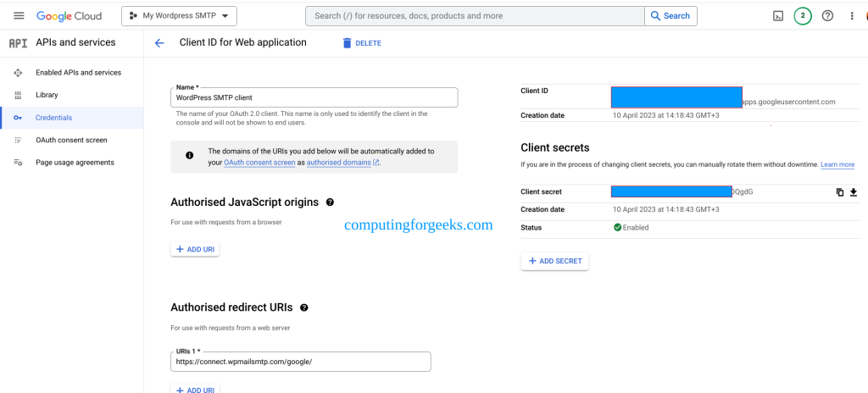The image size is (868, 393).
Task: Click the green Enabled status checkmark
Action: [x=617, y=228]
